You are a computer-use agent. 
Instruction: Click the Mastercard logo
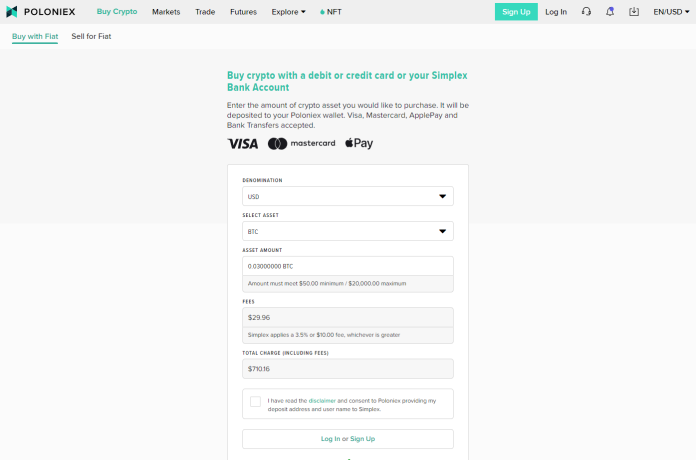point(301,144)
